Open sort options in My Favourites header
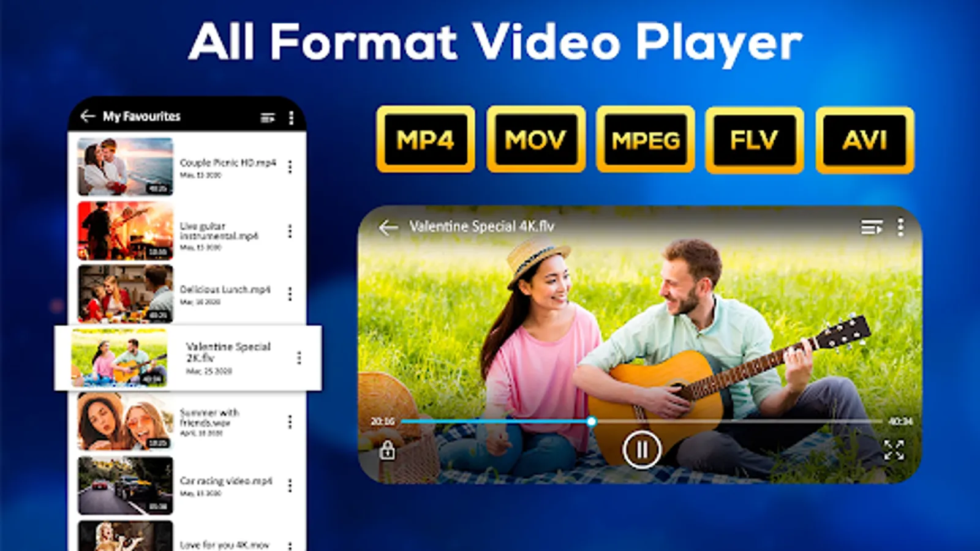The height and width of the screenshot is (551, 980). tap(268, 118)
